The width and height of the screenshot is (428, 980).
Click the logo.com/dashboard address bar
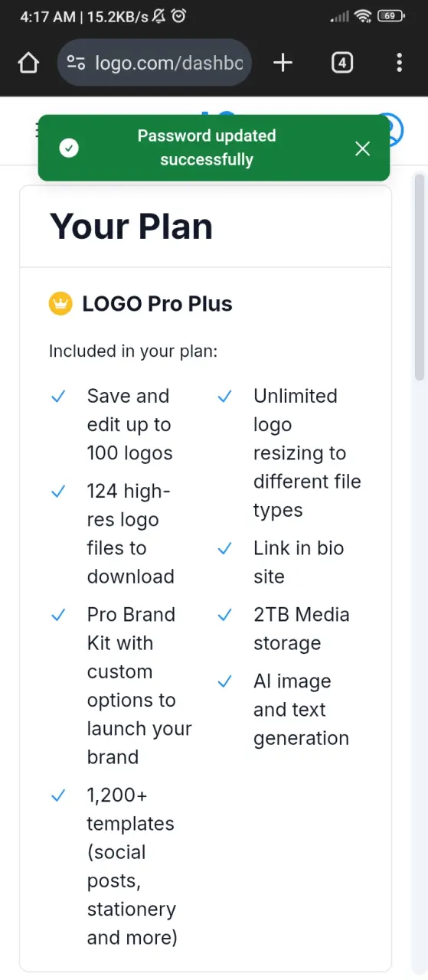(x=155, y=63)
